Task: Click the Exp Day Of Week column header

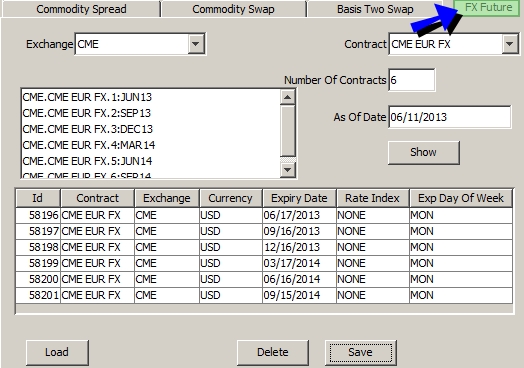Action: click(x=461, y=198)
